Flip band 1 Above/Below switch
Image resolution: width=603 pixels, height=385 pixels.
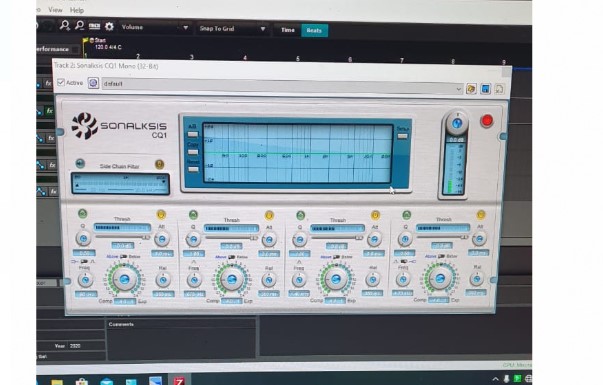123,257
